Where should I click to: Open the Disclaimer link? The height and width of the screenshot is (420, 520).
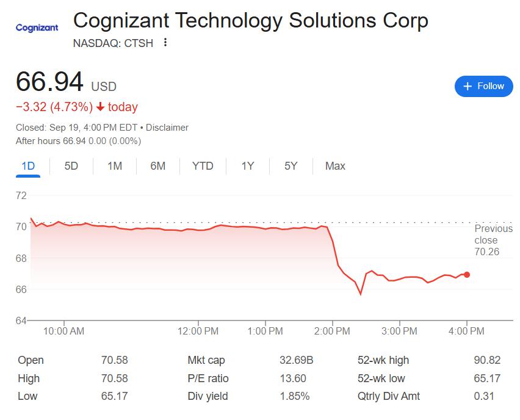pos(167,128)
